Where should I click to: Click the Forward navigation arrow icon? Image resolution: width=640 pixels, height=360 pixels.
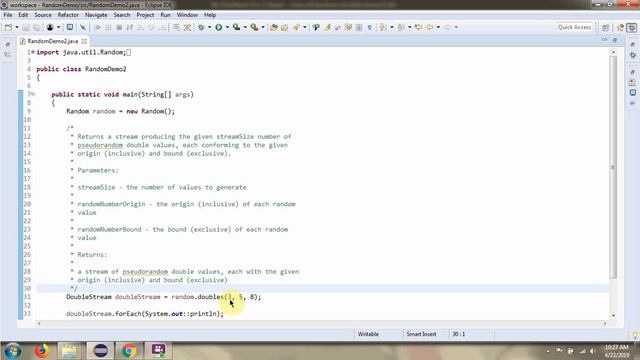[x=447, y=27]
